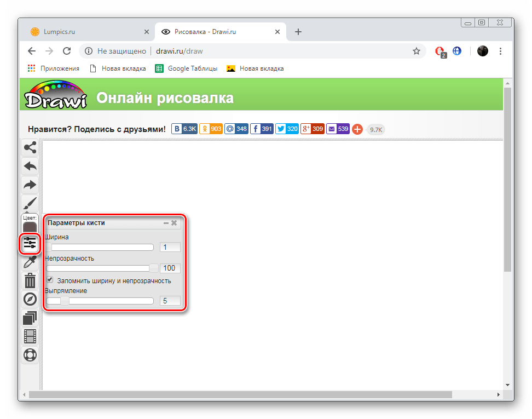Click the film strip animation icon
This screenshot has height=419, width=532.
click(x=30, y=336)
